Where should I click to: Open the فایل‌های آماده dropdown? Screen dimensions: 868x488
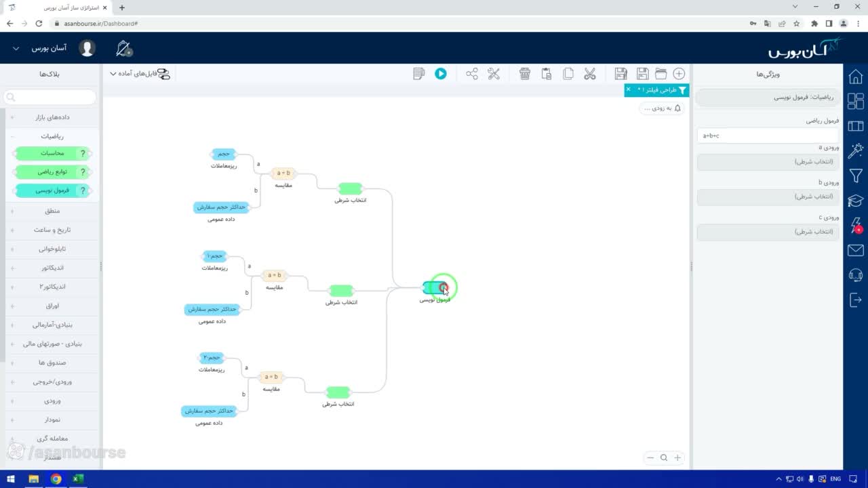[x=139, y=74]
